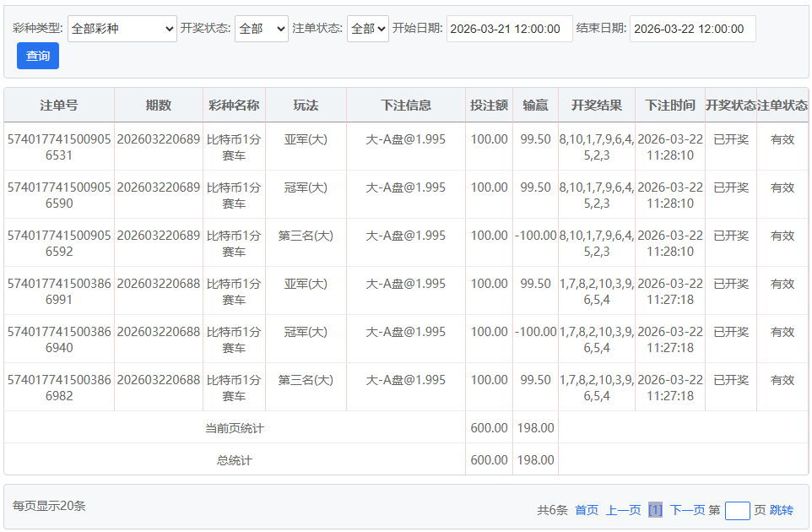The height and width of the screenshot is (532, 812).
Task: Click the 输赢 column header
Action: 535,106
